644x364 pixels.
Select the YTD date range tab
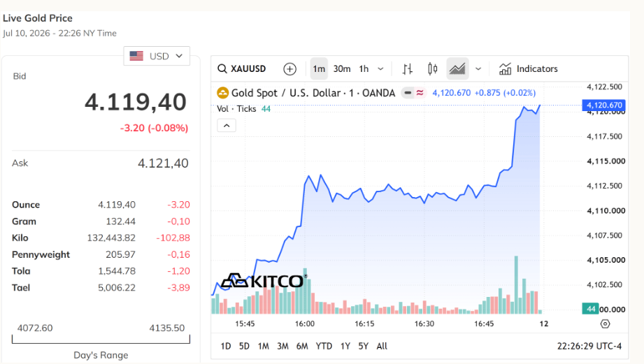click(x=324, y=346)
